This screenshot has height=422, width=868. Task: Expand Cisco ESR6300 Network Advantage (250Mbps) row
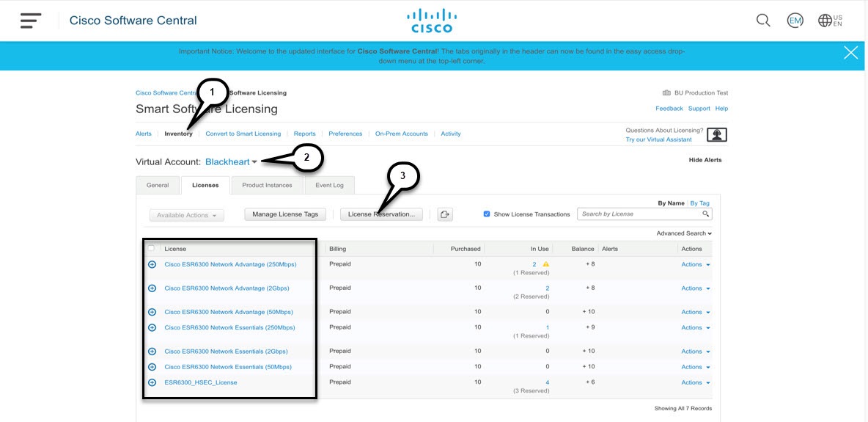pos(152,264)
